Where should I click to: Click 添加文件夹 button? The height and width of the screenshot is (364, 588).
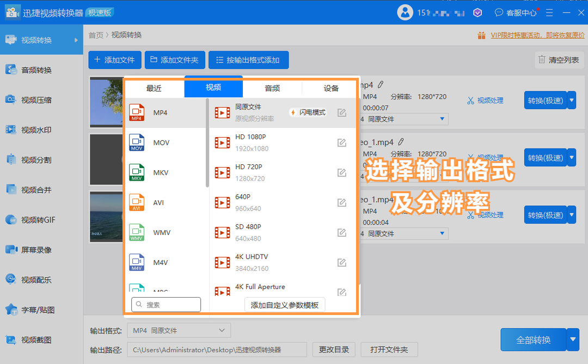point(175,60)
